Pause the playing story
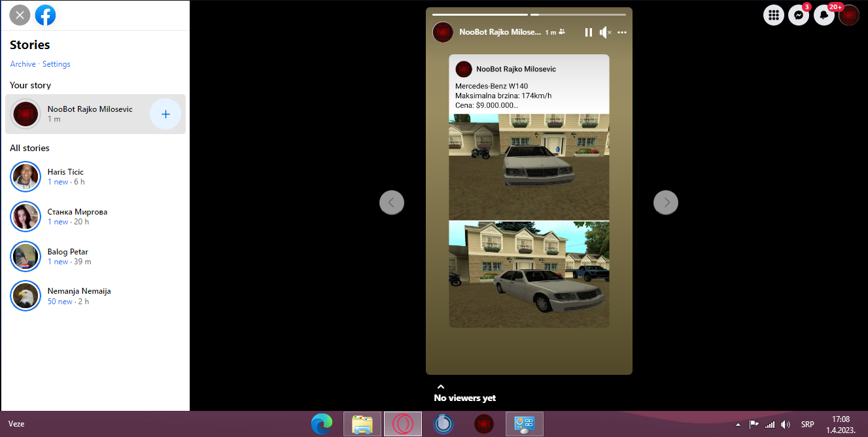Image resolution: width=868 pixels, height=437 pixels. click(x=588, y=32)
